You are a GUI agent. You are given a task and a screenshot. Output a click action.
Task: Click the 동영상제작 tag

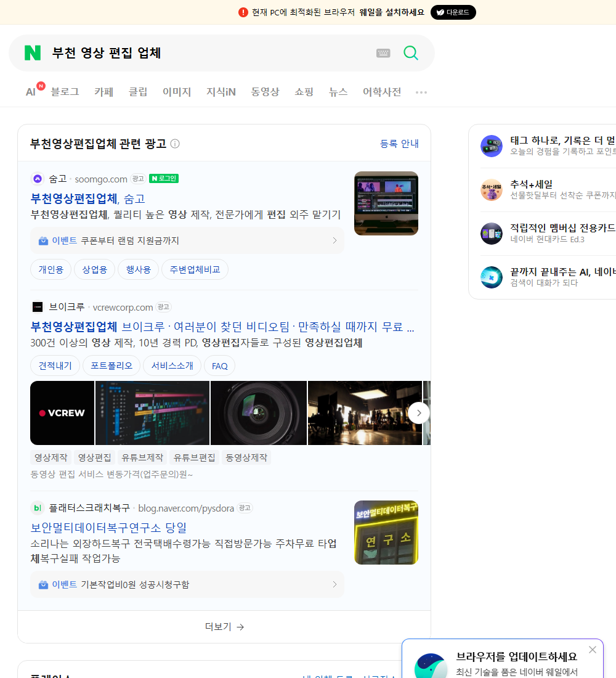click(246, 457)
